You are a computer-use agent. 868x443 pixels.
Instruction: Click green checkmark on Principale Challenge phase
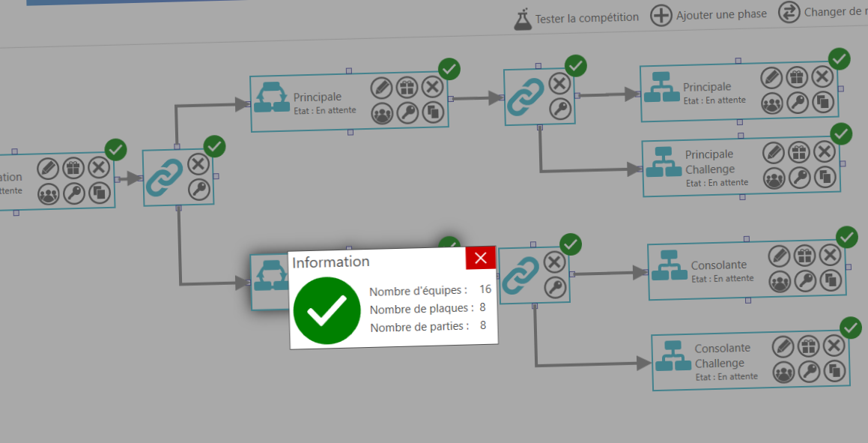click(841, 134)
